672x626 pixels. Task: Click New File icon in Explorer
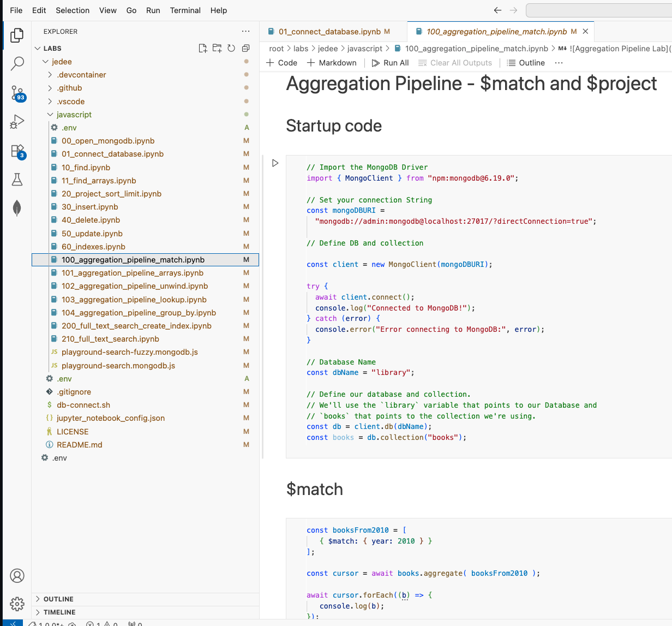203,49
